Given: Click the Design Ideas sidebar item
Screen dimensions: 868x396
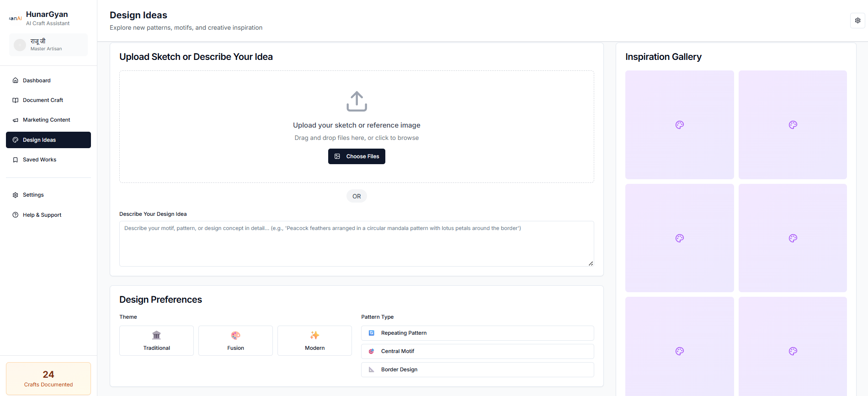Looking at the screenshot, I should pos(48,140).
